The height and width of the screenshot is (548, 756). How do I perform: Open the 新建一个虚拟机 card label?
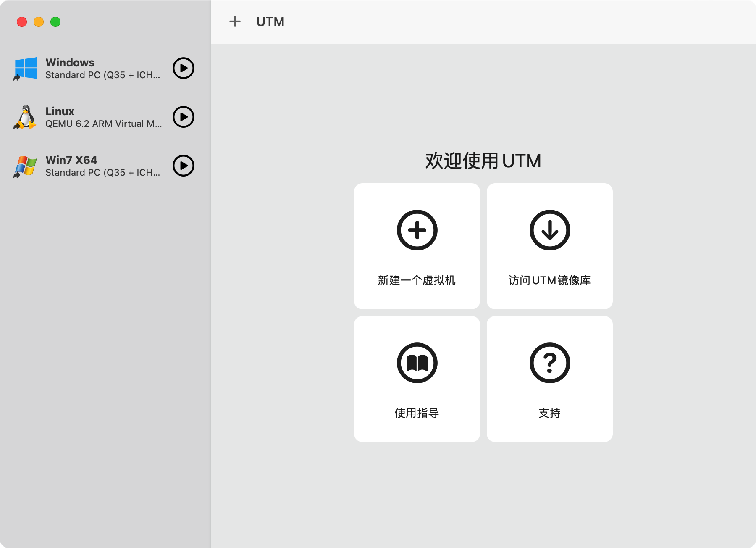pyautogui.click(x=417, y=280)
